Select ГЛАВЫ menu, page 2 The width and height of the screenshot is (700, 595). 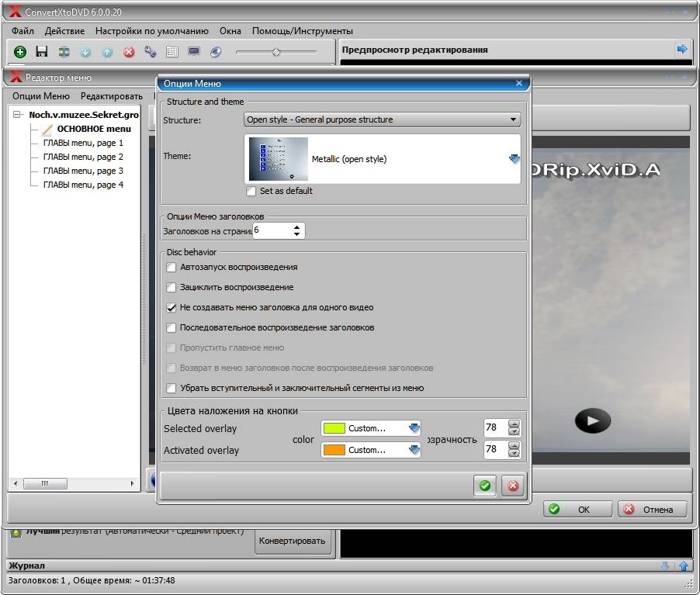tap(83, 157)
